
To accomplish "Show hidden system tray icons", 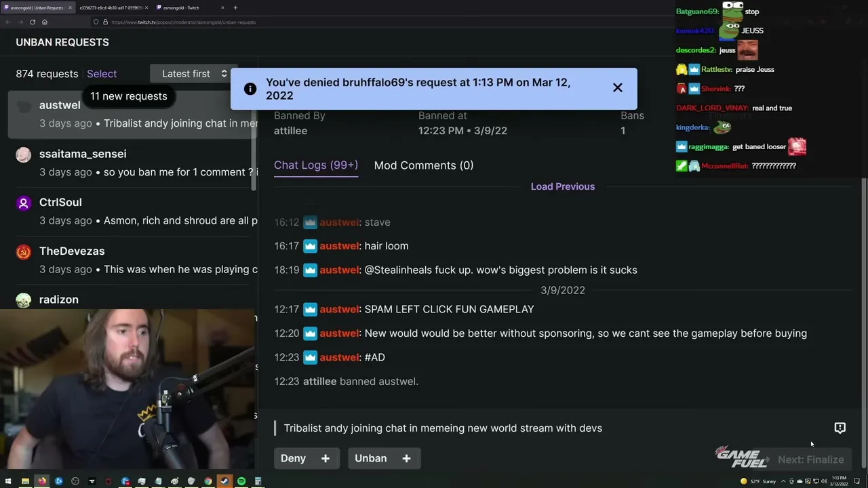I will 784,481.
